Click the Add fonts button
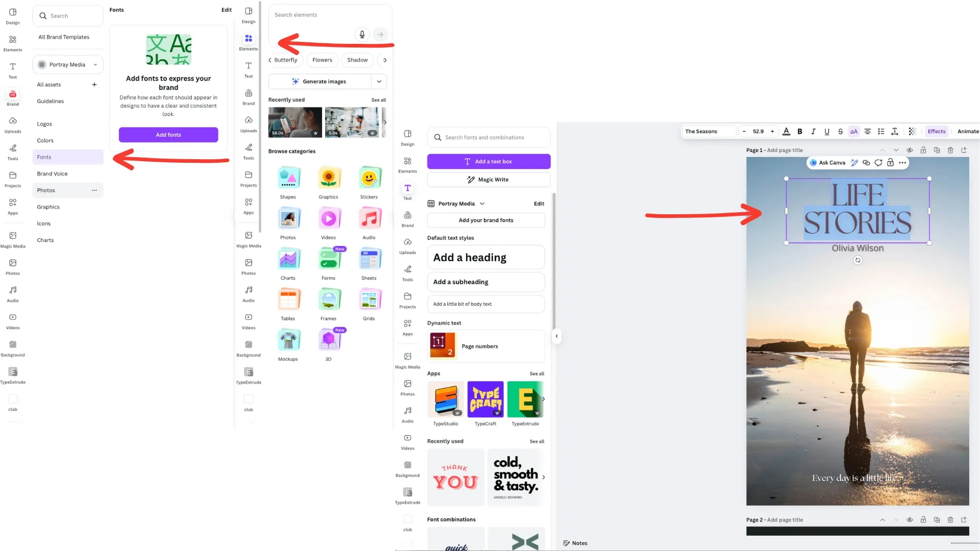Screen dimensions: 980x551 (x=168, y=135)
